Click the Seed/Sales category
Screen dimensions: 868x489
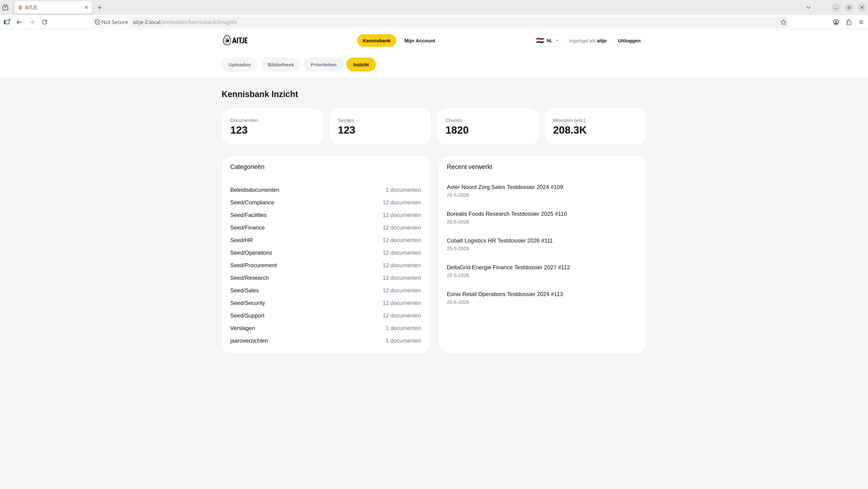tap(326, 290)
